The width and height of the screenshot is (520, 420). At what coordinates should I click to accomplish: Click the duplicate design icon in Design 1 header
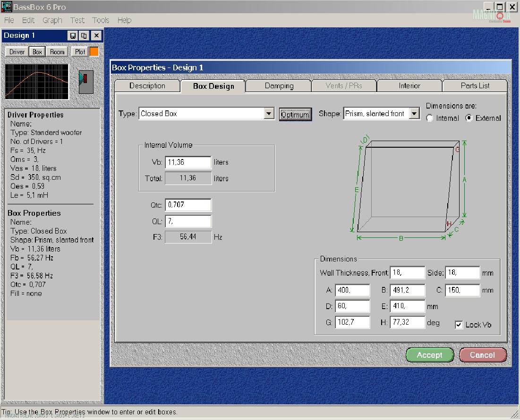click(84, 35)
